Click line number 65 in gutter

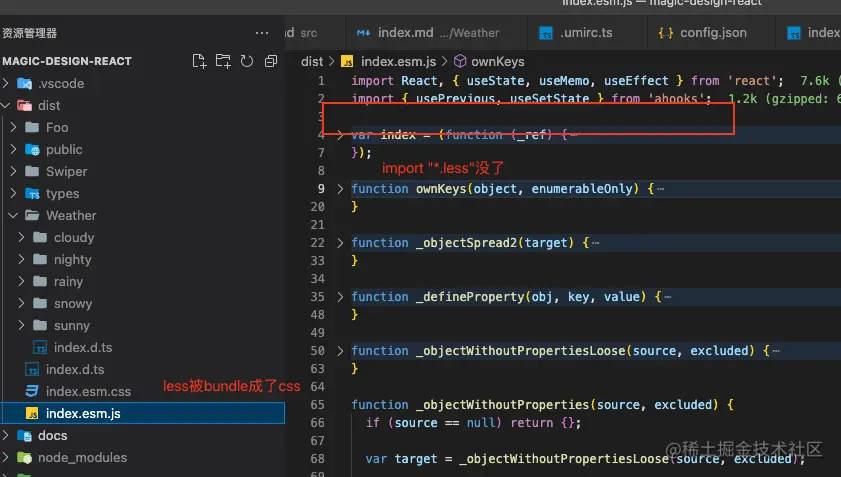318,405
